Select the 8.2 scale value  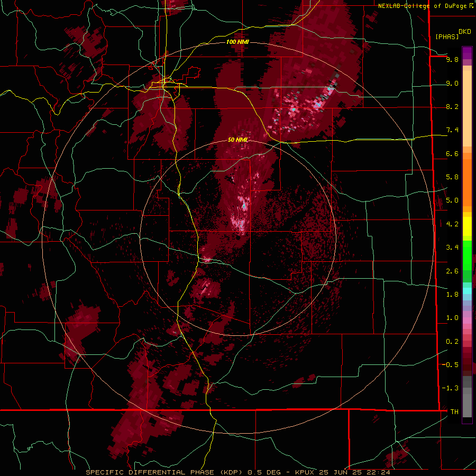452,106
